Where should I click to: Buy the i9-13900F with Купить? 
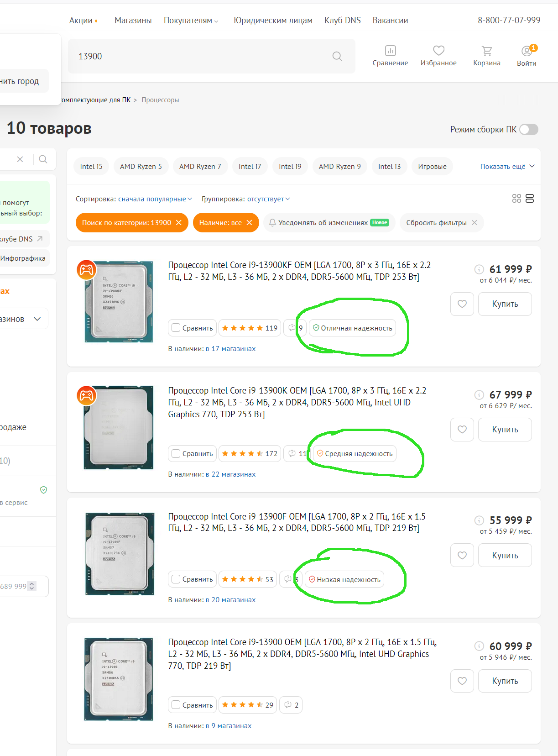click(505, 555)
